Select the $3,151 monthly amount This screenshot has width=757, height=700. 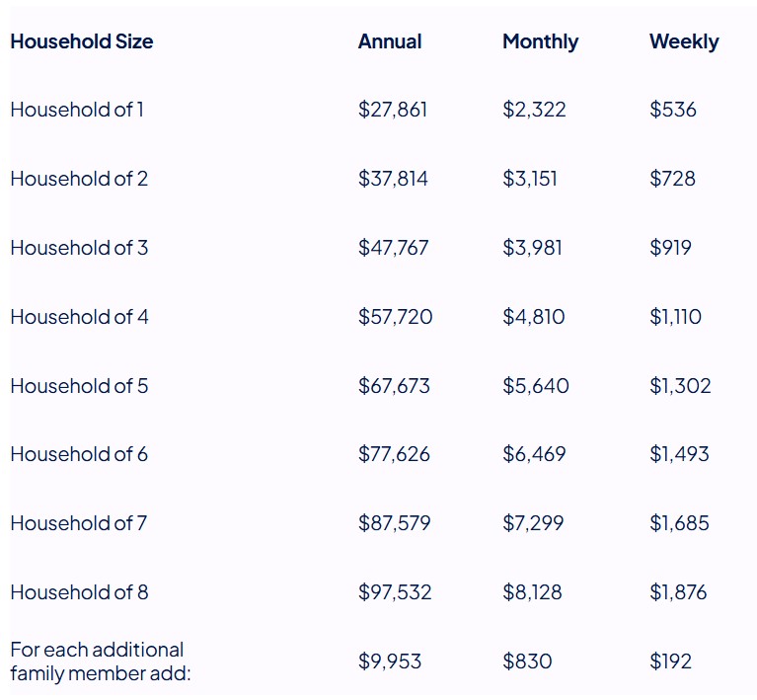530,179
